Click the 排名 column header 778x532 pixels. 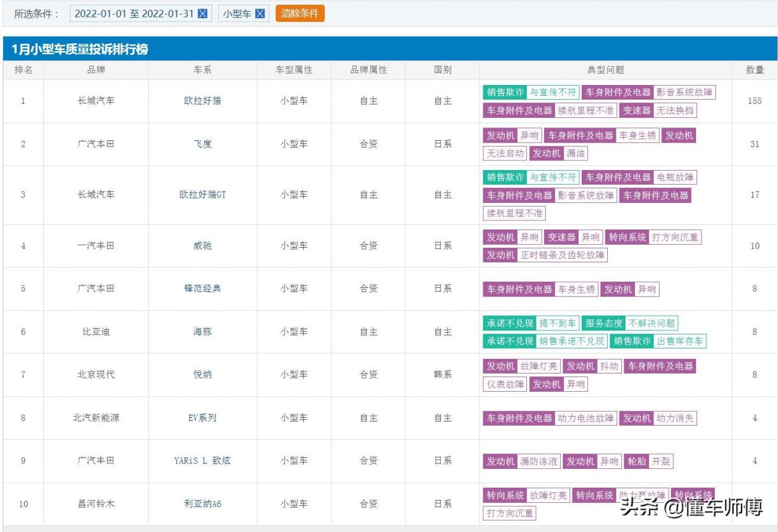pyautogui.click(x=23, y=70)
